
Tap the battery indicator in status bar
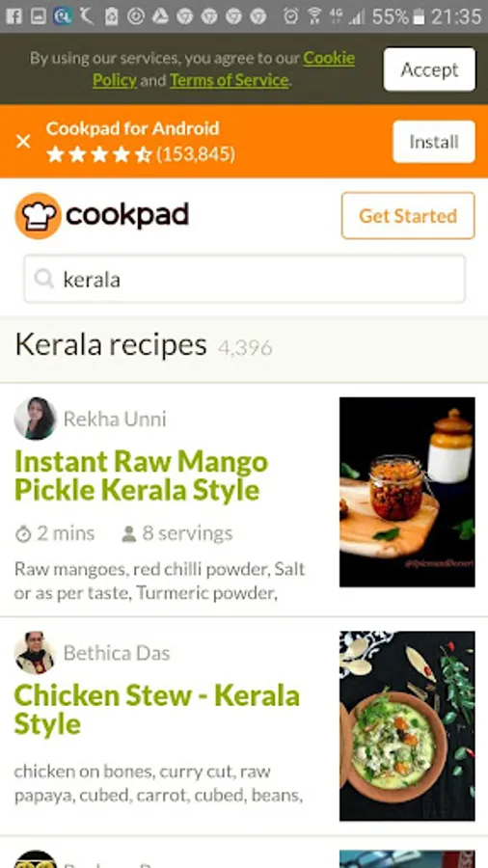420,16
